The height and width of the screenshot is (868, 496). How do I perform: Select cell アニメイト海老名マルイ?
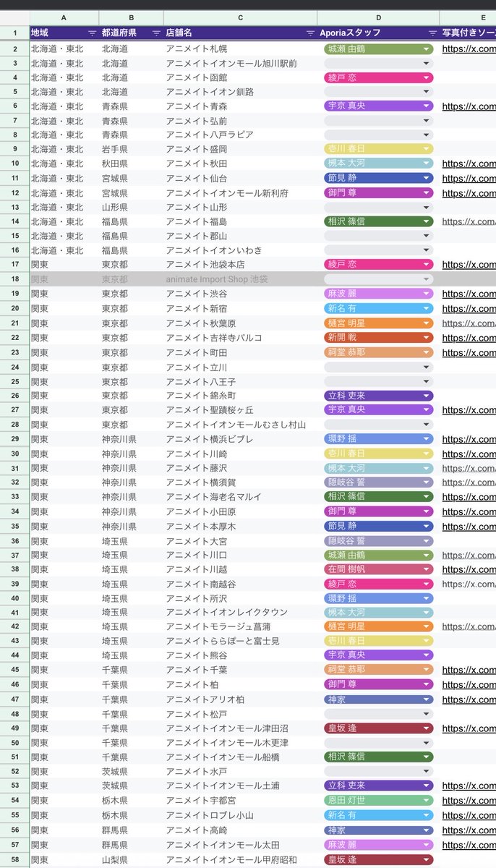pyautogui.click(x=240, y=497)
